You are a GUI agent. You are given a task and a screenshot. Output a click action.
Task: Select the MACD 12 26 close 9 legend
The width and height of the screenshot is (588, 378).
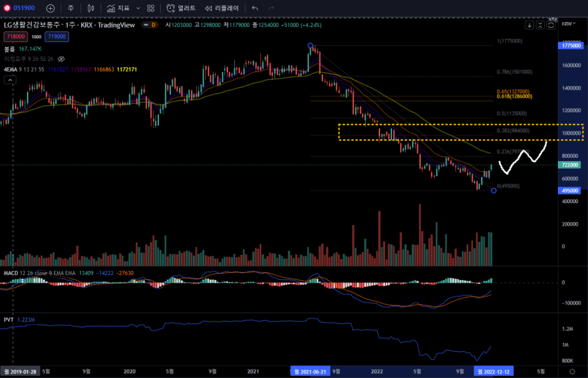tap(40, 273)
